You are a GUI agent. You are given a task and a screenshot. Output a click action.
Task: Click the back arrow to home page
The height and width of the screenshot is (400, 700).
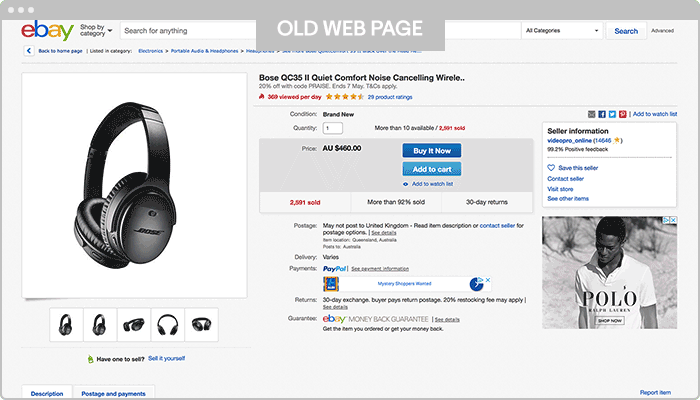click(29, 51)
